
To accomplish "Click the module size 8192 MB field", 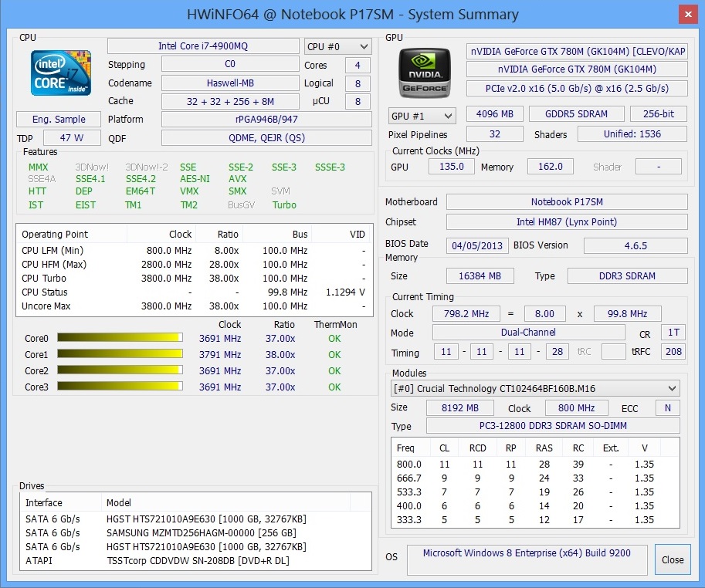I will (x=460, y=407).
